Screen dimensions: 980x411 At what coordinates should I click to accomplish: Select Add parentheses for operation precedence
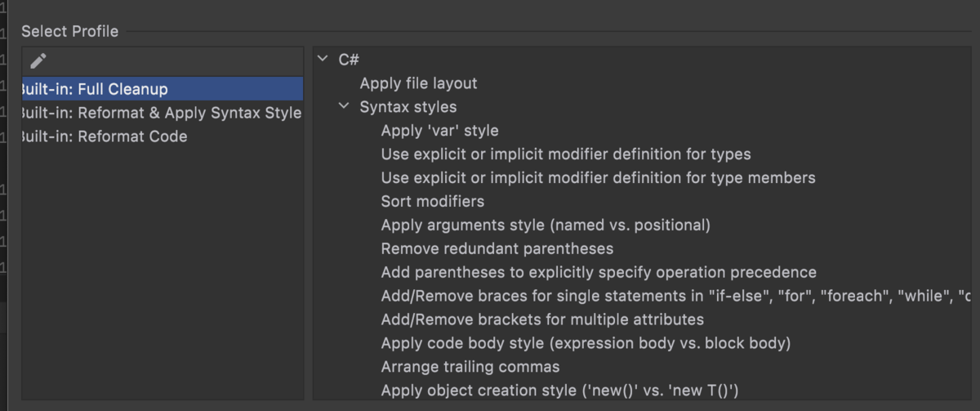(598, 272)
